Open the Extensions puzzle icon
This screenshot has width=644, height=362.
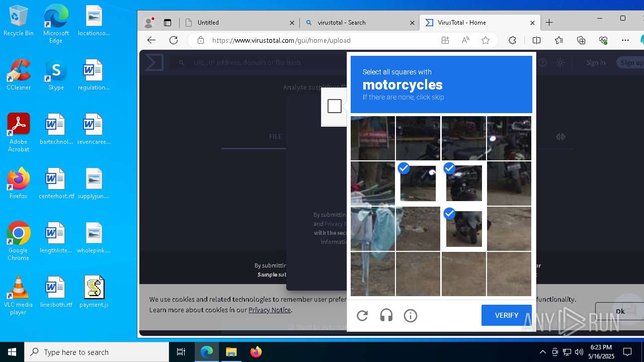[x=512, y=40]
